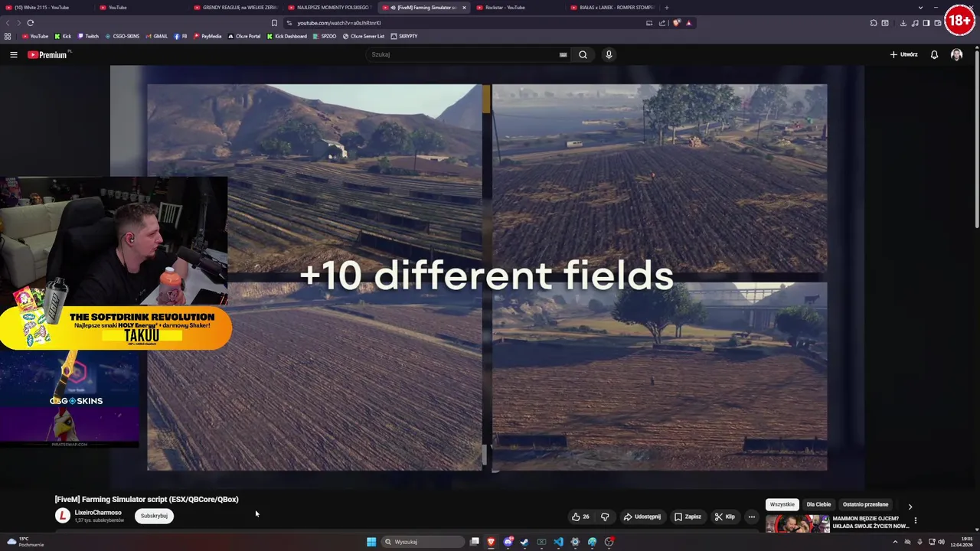Open LixeiroCharmoso channel avatar

pyautogui.click(x=63, y=516)
